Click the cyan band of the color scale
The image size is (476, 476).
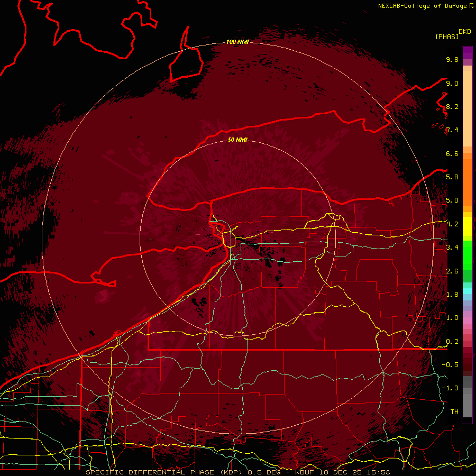467,291
